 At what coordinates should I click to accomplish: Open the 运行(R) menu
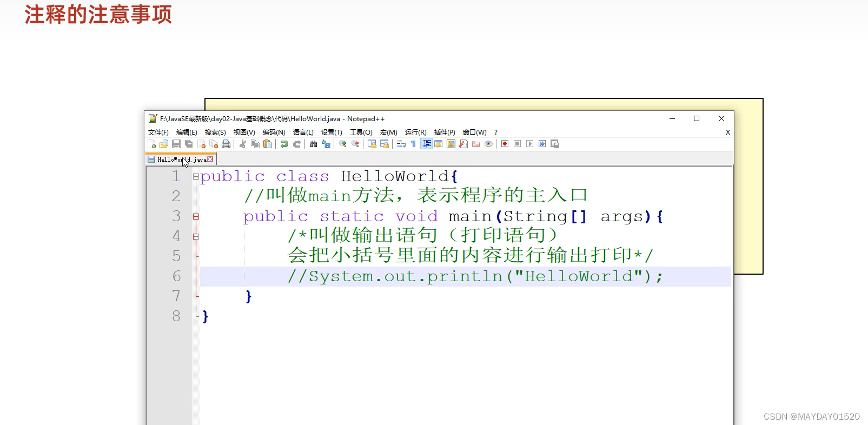pos(416,132)
